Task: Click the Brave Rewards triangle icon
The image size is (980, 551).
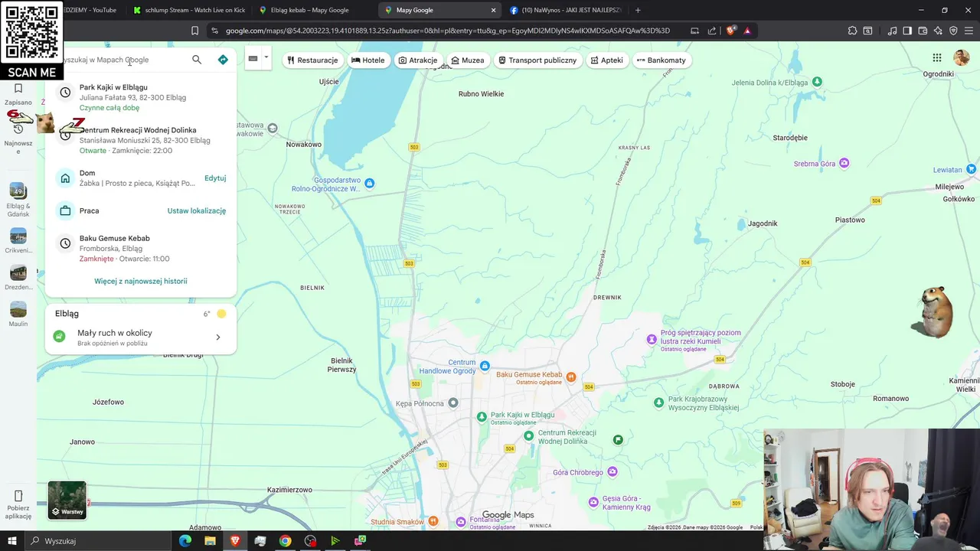Action: pos(747,31)
